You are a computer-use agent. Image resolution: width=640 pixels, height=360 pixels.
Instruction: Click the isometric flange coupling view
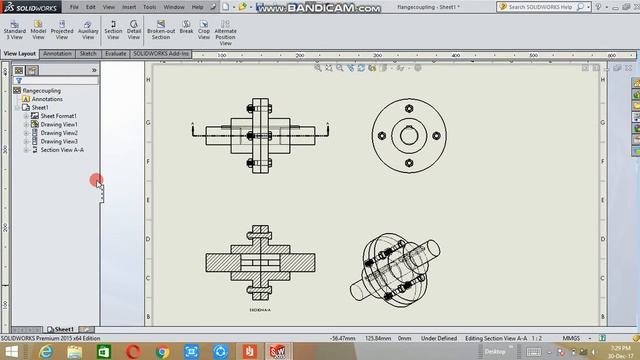click(x=395, y=270)
